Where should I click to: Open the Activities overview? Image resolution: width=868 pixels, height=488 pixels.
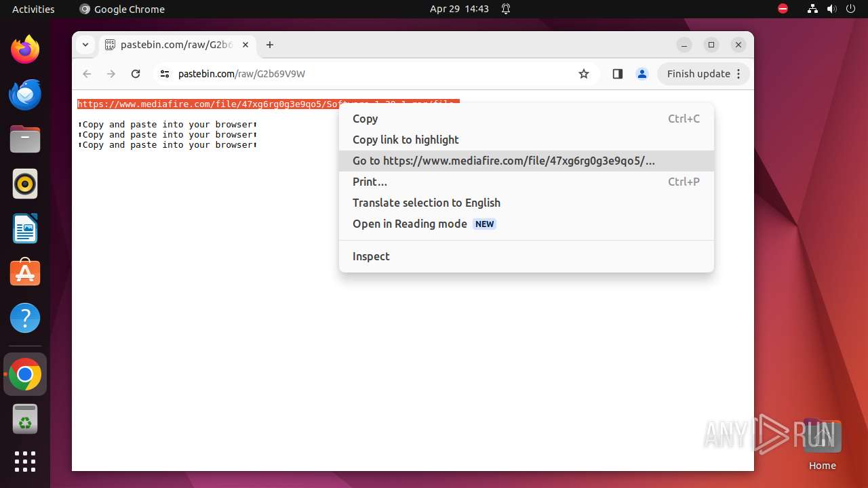pyautogui.click(x=33, y=9)
